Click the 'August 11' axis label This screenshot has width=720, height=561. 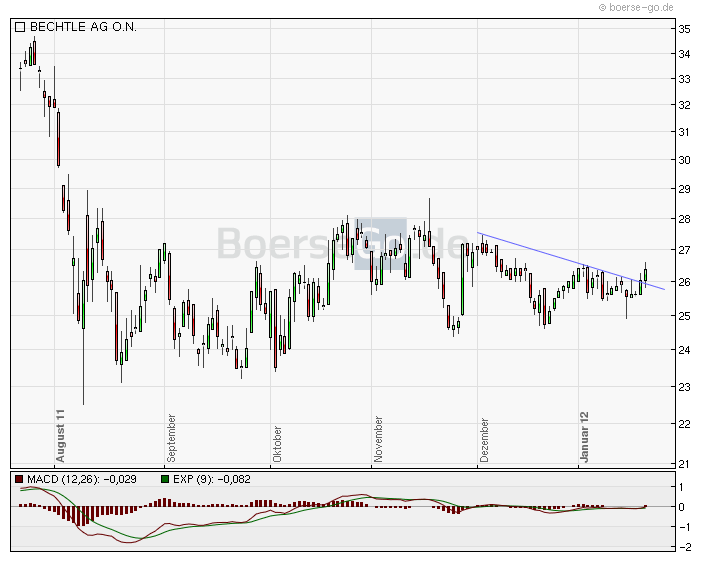60,436
